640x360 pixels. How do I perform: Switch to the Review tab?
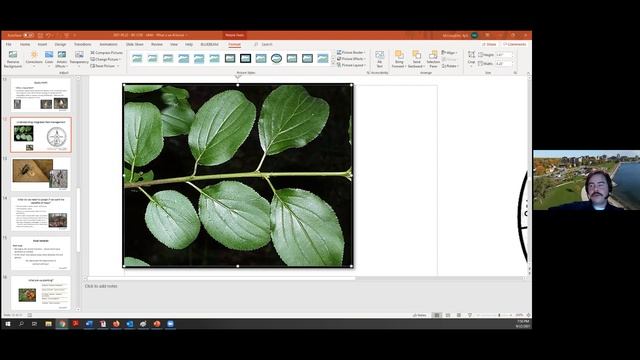[157, 44]
